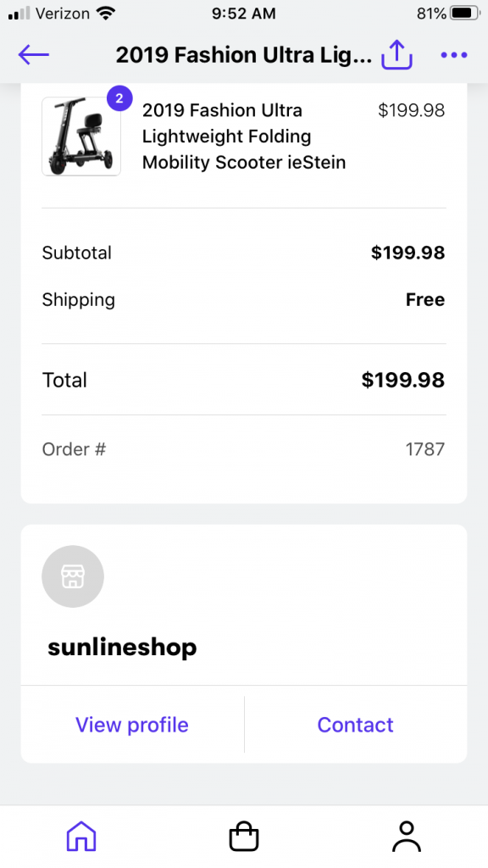This screenshot has height=868, width=488.
Task: Open the shopping bag orders tab
Action: (243, 836)
